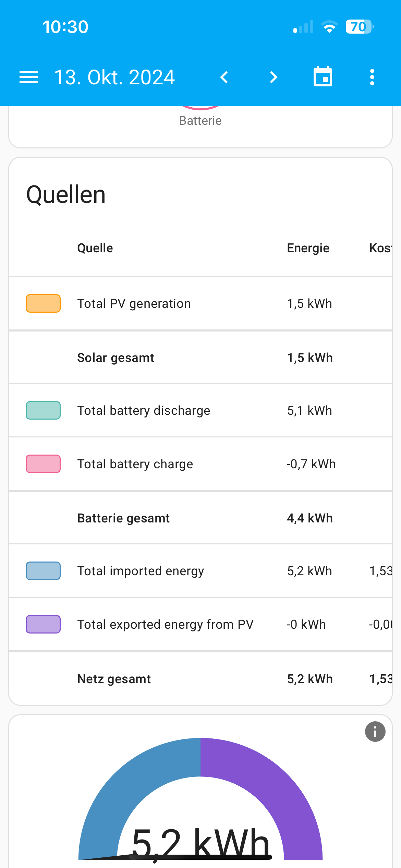Open Total battery discharge details
The height and width of the screenshot is (868, 401).
point(144,411)
